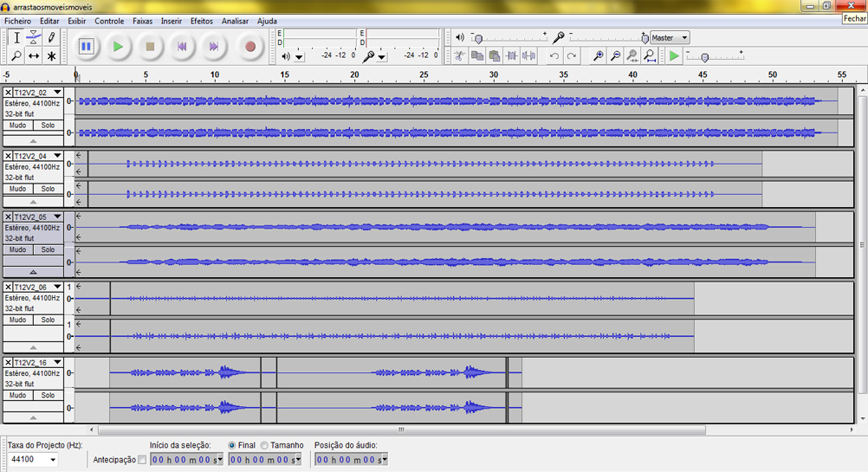Open the Analisar menu
The image size is (868, 472).
pos(235,21)
